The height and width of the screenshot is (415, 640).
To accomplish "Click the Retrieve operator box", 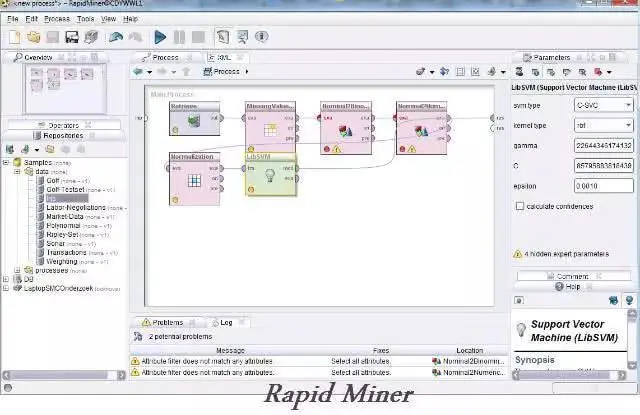I will (195, 119).
